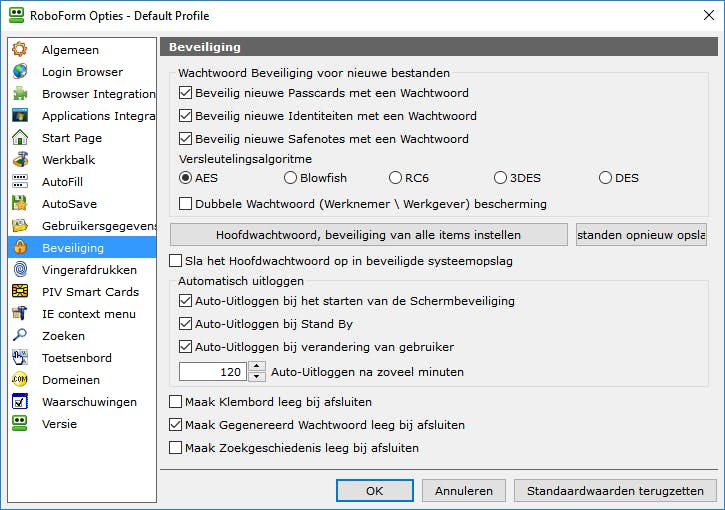Viewport: 725px width, 510px height.
Task: Toggle Beveilig nieuwe Identiteiten met Wachtwoord
Action: click(x=185, y=115)
